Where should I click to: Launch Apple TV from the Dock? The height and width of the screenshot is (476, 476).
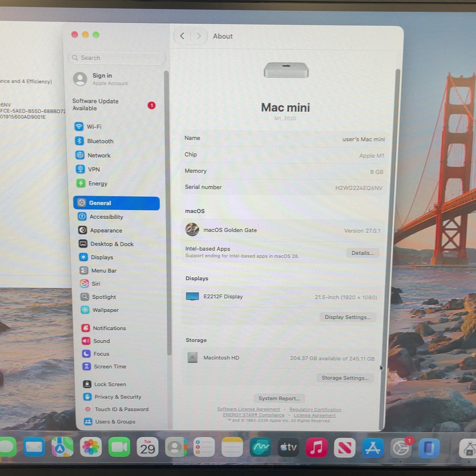click(288, 447)
